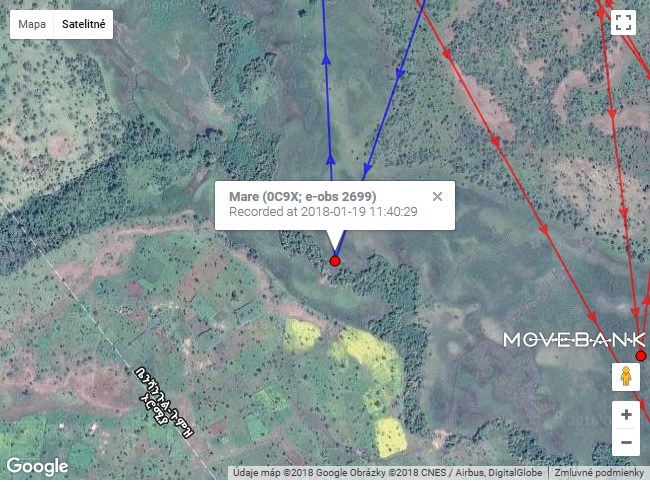Zoom out with the minus button

(626, 442)
